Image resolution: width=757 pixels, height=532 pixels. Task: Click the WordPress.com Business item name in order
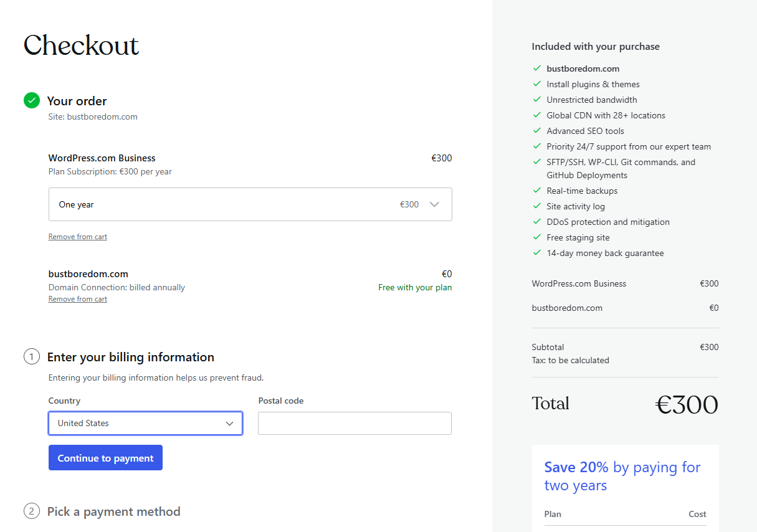click(x=102, y=158)
